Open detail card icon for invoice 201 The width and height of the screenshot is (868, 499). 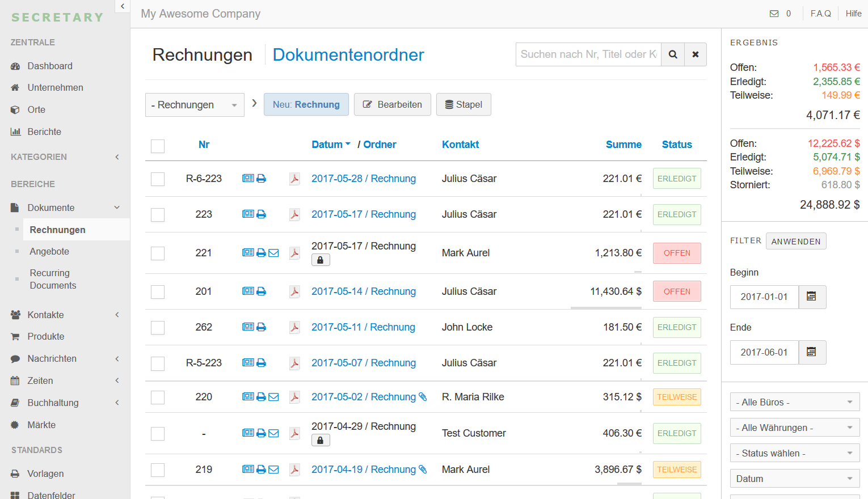tap(248, 291)
